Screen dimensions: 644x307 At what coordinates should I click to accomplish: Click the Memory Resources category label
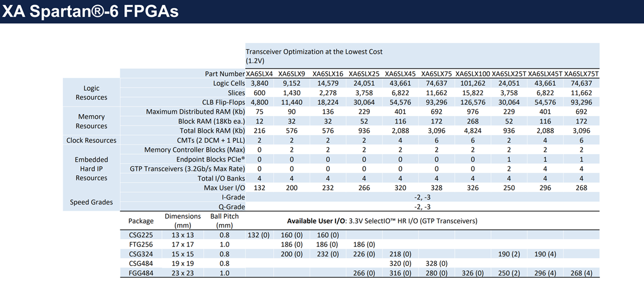coord(91,121)
